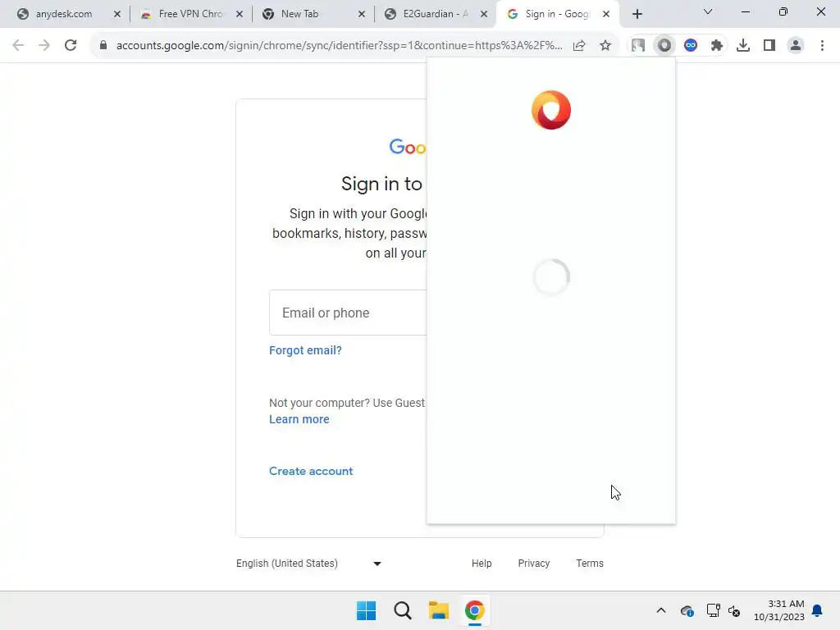
Task: Close the anydesk.com tab
Action: click(117, 14)
